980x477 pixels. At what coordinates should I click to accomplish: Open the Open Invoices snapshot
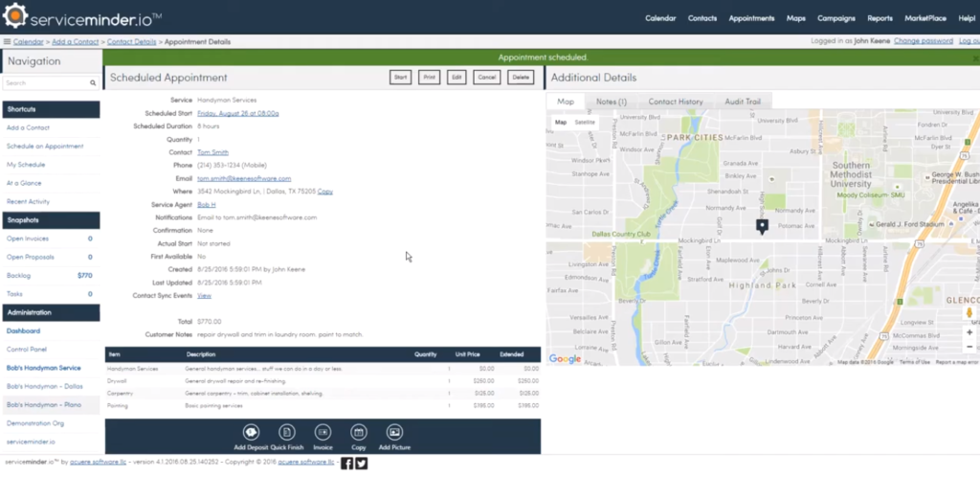[51, 238]
